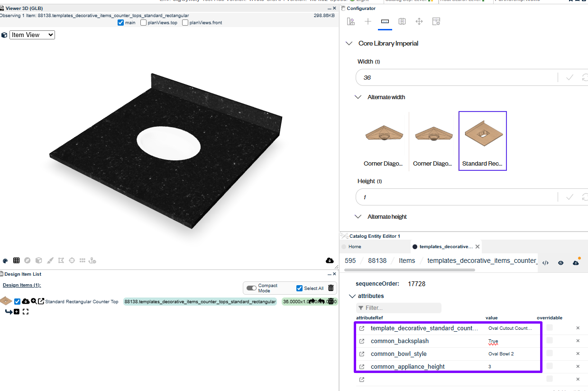Remove the common_appliance_height attribute row
Screen dimensions: 588x391
(578, 366)
